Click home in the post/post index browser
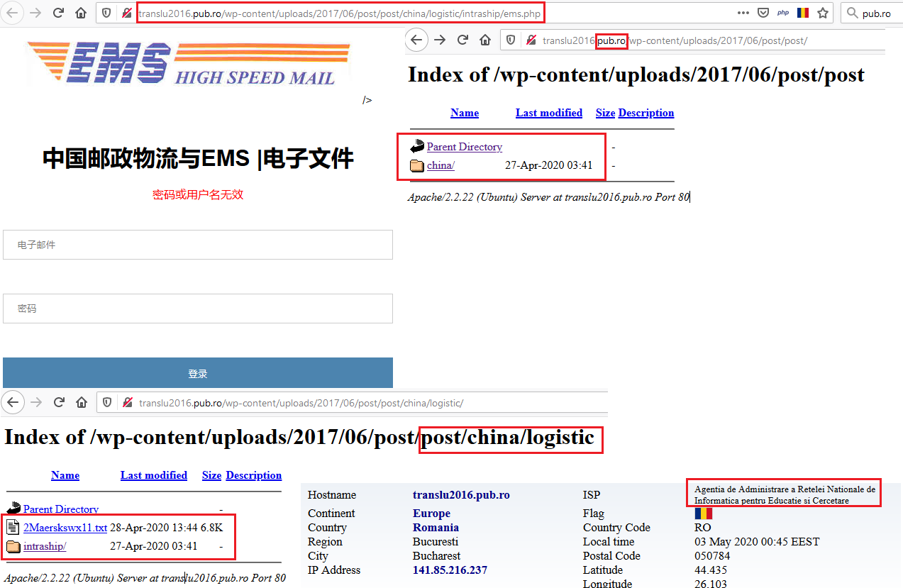The height and width of the screenshot is (588, 903). [x=485, y=40]
